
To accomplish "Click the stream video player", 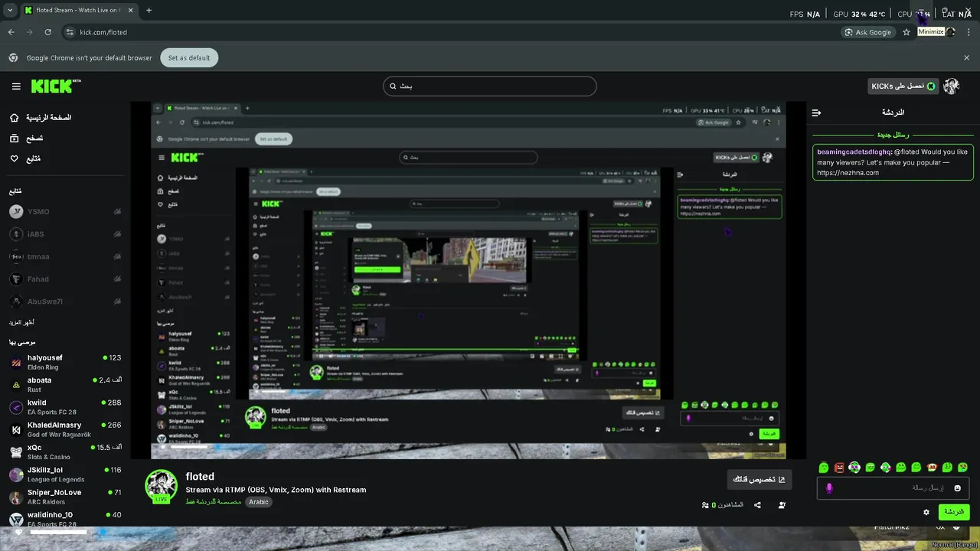I will point(468,280).
